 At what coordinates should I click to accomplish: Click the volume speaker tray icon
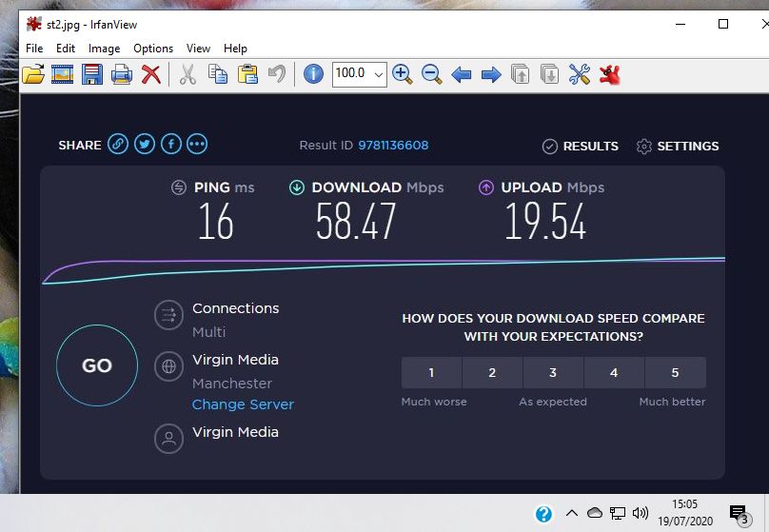coord(640,513)
